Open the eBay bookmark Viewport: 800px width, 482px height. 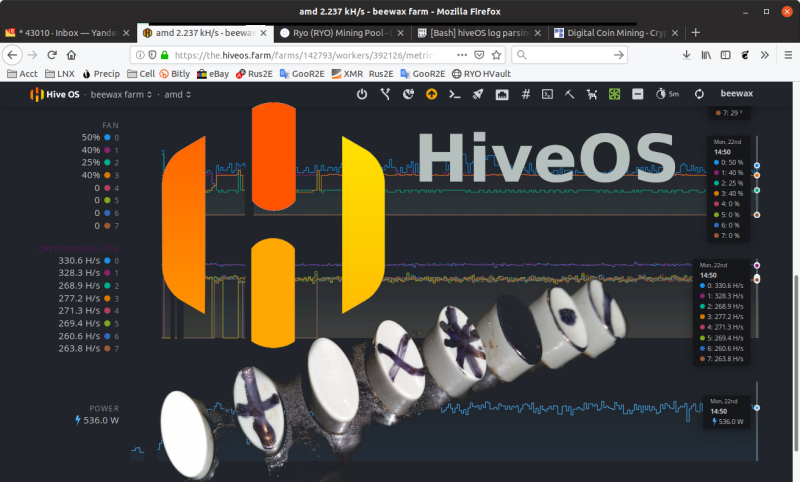[x=213, y=74]
